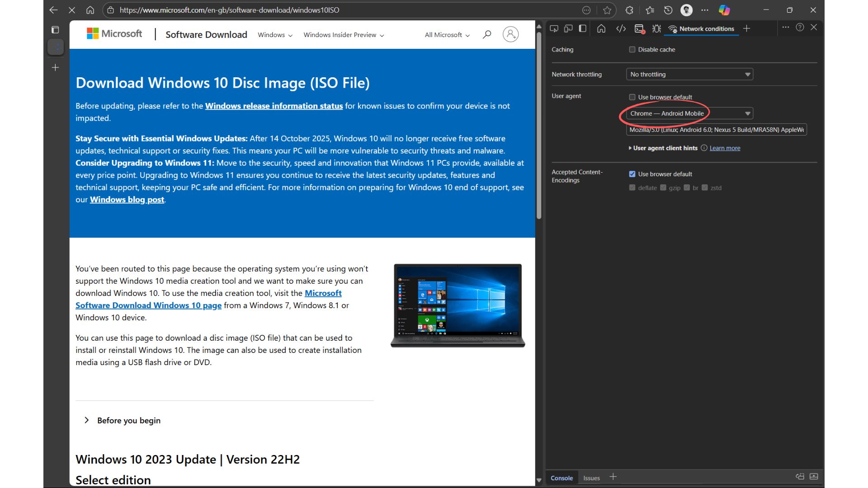
Task: Toggle the zstd encoding checkbox
Action: (x=704, y=188)
